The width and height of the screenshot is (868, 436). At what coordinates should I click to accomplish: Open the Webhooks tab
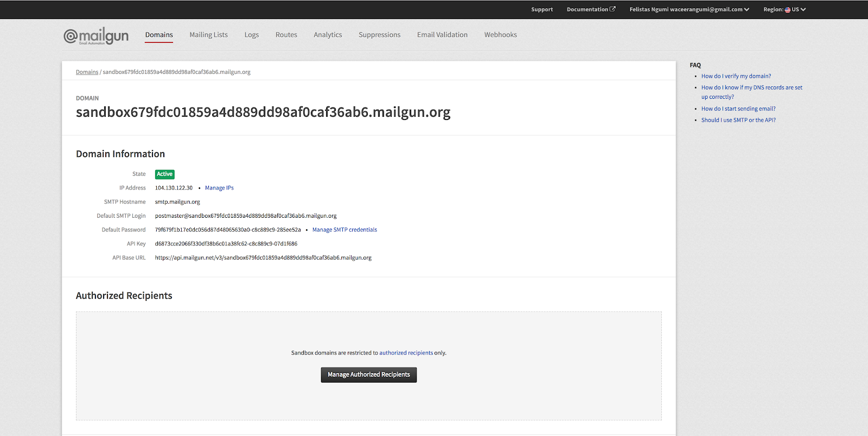(x=501, y=35)
